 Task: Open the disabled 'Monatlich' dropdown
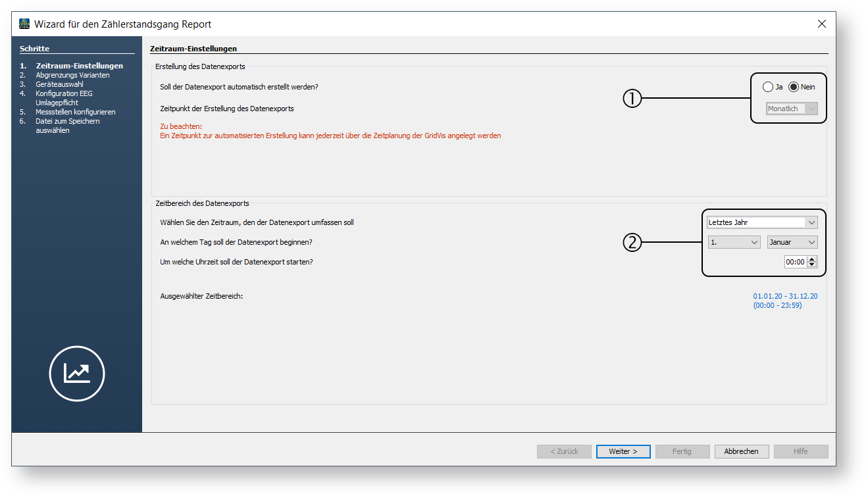tap(792, 109)
